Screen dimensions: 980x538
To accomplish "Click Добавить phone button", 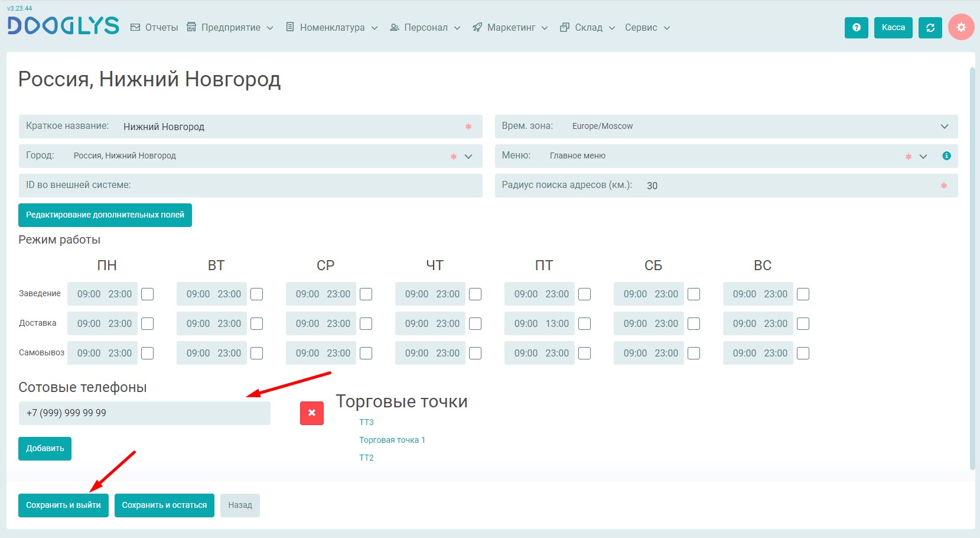I will coord(45,449).
